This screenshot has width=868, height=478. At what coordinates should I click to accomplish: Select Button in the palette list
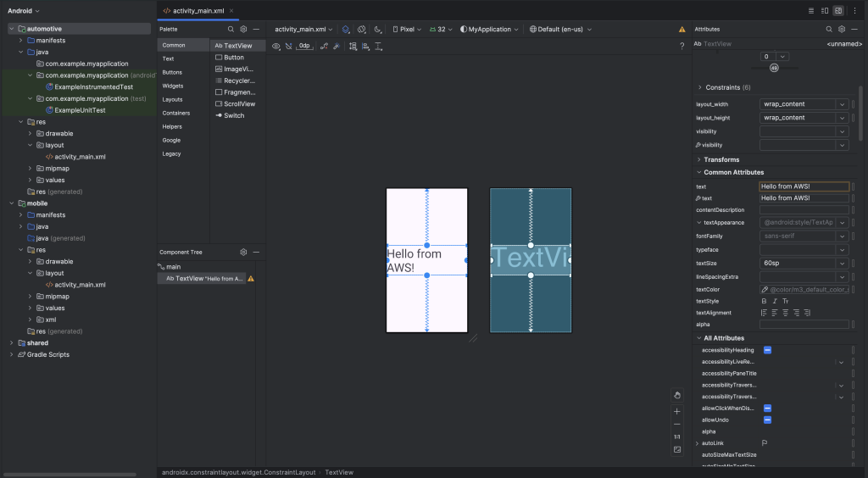234,58
